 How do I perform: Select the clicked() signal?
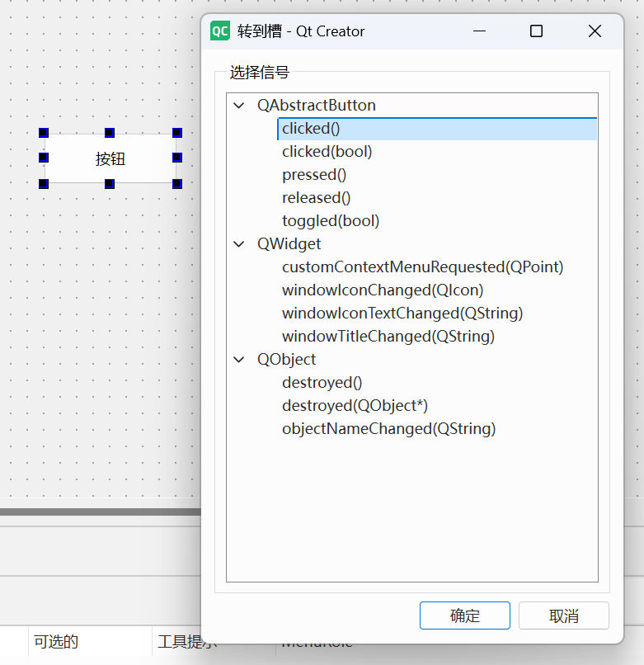[437, 129]
